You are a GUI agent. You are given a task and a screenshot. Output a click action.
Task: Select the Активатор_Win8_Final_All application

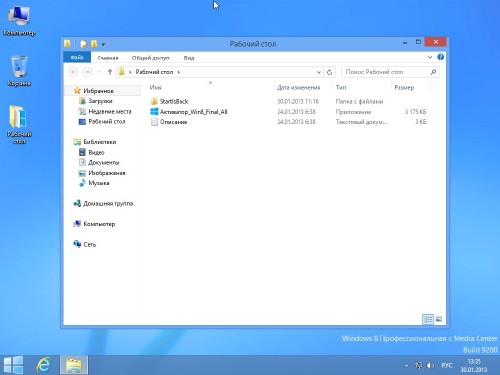(x=193, y=112)
